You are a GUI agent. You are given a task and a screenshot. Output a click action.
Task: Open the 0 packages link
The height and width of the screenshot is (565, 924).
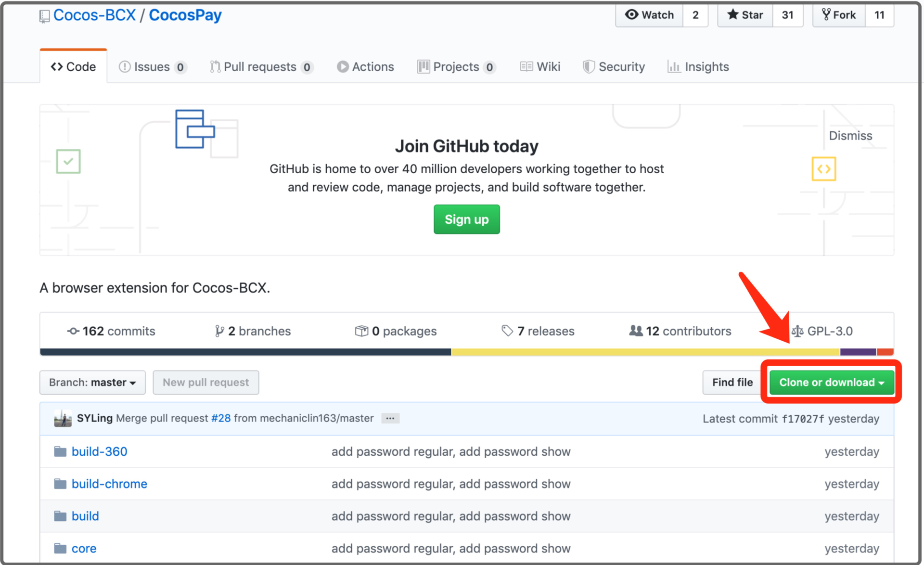point(396,331)
